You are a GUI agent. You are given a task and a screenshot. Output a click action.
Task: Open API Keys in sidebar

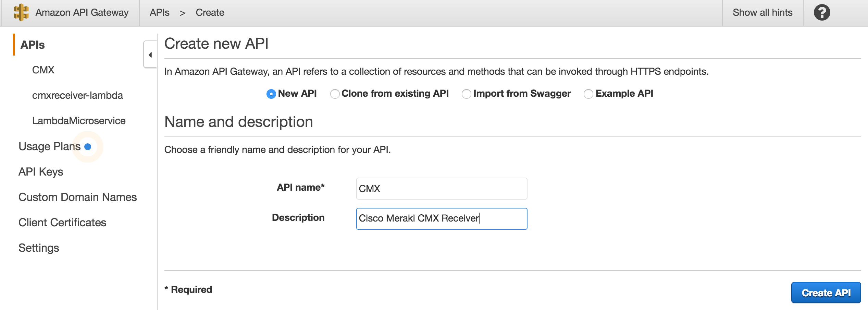(41, 172)
